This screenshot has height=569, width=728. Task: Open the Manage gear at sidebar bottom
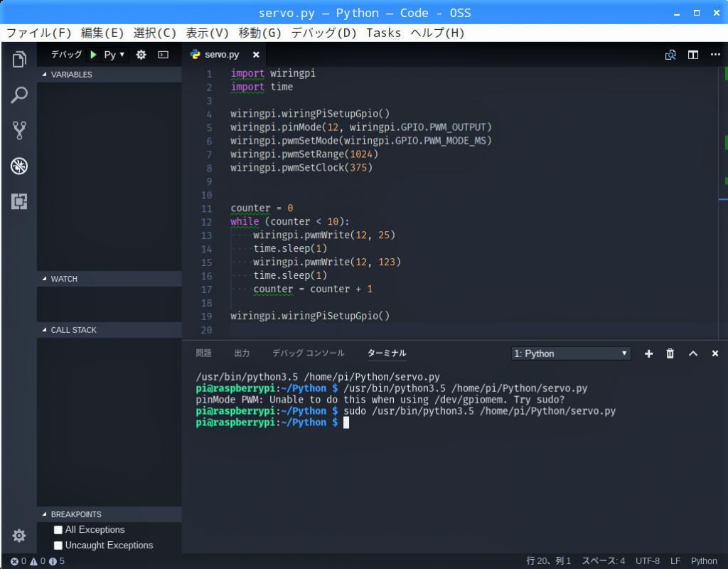pyautogui.click(x=19, y=536)
